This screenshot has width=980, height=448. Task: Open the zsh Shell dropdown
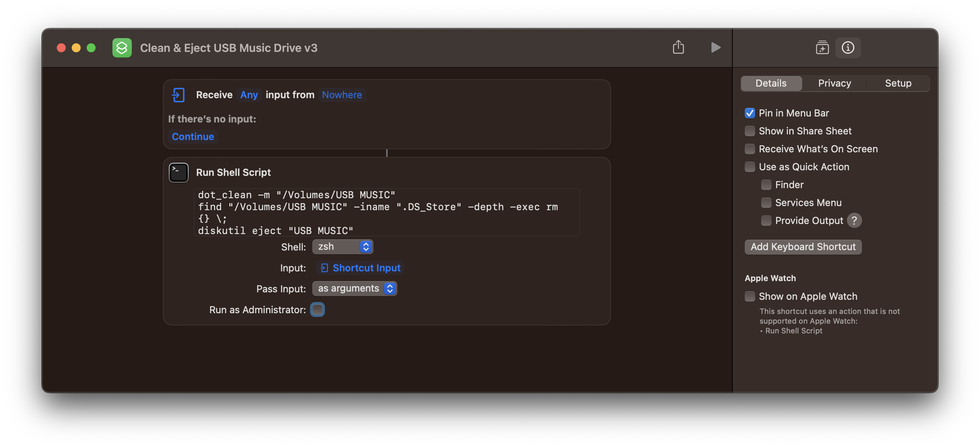[342, 247]
